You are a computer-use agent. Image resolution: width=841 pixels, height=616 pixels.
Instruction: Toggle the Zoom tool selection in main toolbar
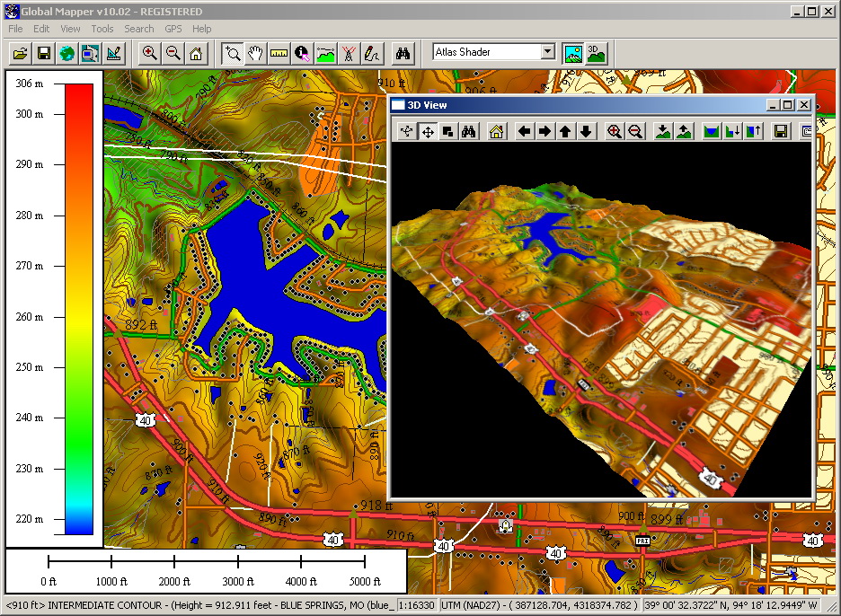(233, 53)
